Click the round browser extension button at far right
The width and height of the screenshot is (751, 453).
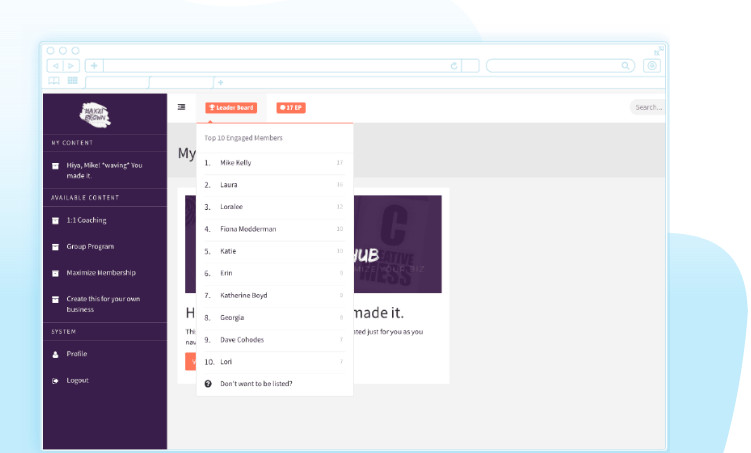pyautogui.click(x=652, y=66)
